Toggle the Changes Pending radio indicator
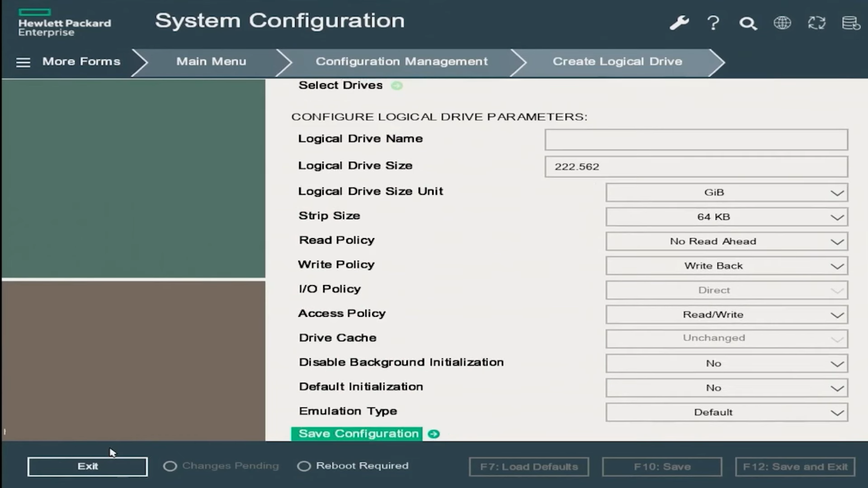The image size is (868, 488). point(170,466)
